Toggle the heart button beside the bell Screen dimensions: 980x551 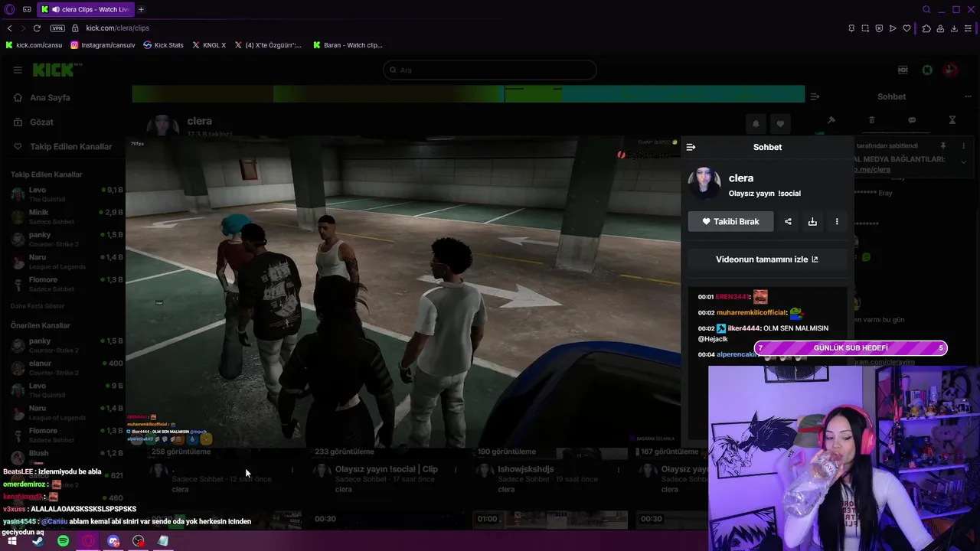pyautogui.click(x=780, y=124)
